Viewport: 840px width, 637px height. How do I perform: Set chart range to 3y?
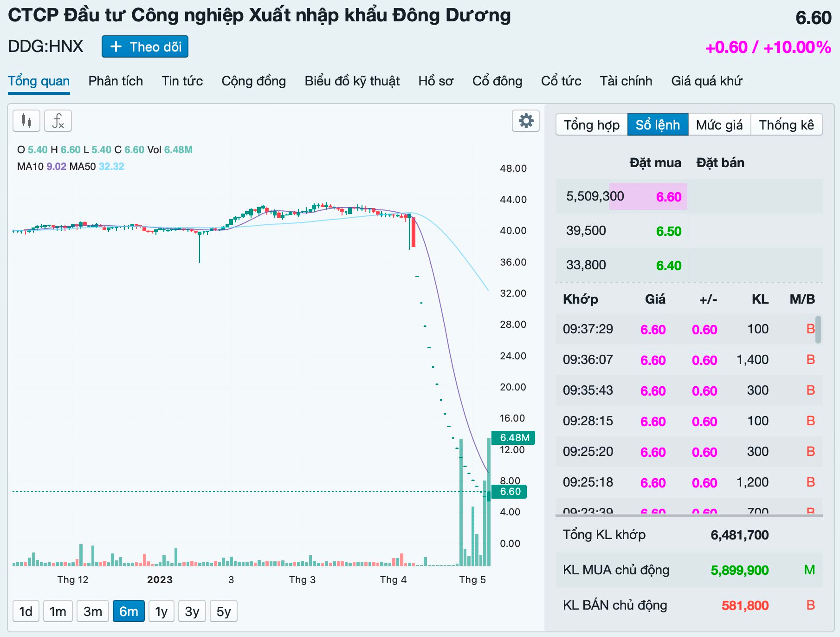click(192, 611)
